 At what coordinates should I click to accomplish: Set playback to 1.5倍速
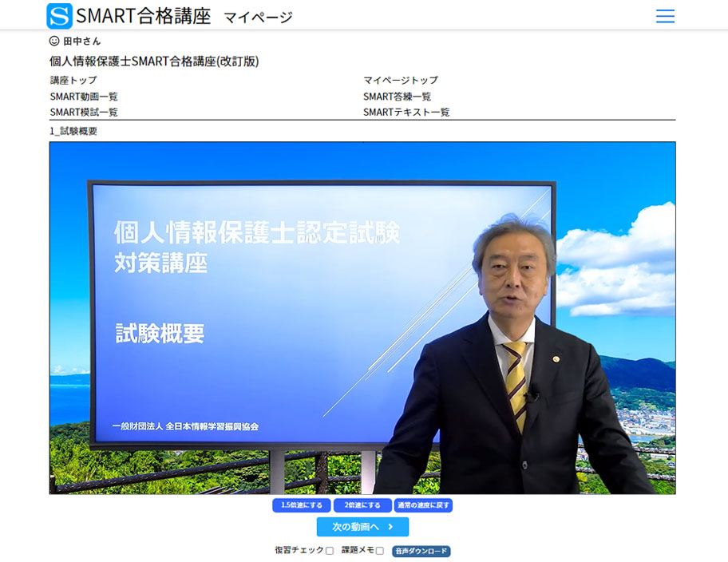(x=301, y=505)
